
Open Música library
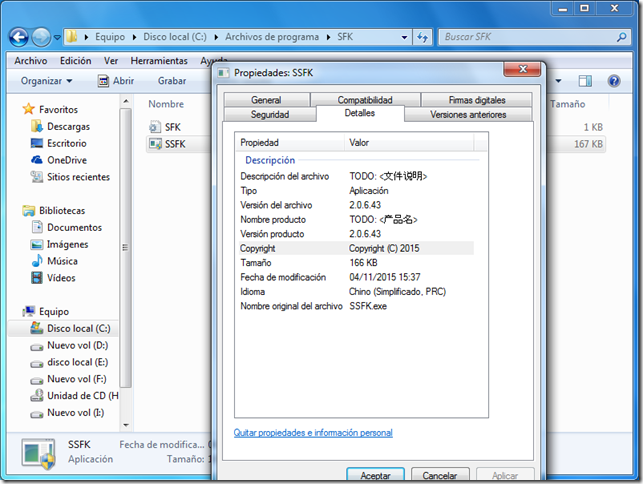coord(54,261)
